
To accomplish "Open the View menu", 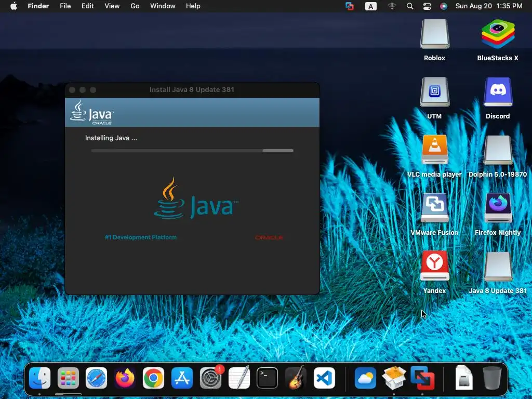I will coord(112,6).
